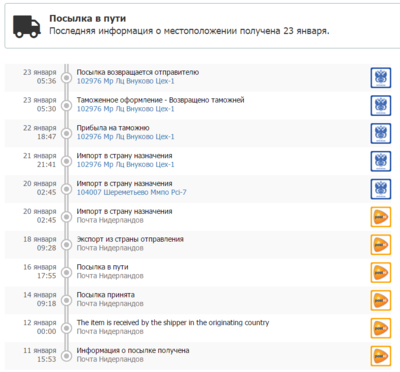
Task: Click Russian Post icon for 23 января 05:30 row
Action: pos(381,105)
